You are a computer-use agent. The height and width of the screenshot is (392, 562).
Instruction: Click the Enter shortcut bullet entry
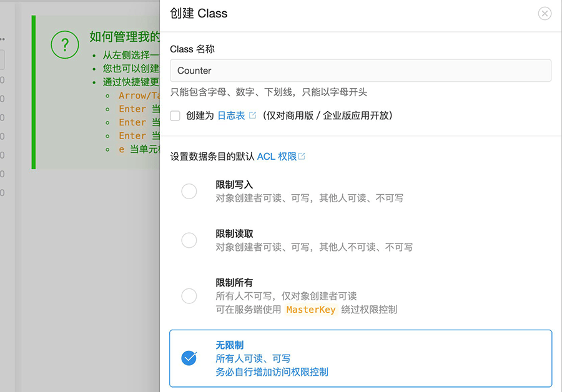tap(132, 109)
